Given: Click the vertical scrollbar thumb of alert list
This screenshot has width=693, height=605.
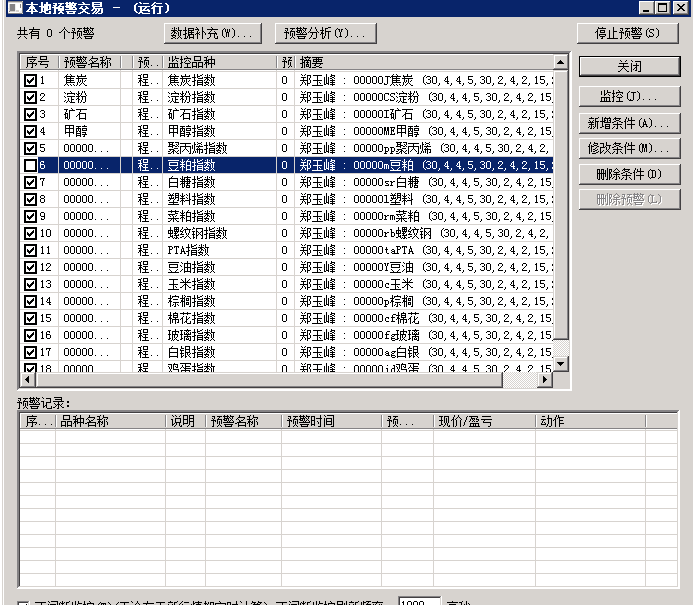Looking at the screenshot, I should (560, 200).
